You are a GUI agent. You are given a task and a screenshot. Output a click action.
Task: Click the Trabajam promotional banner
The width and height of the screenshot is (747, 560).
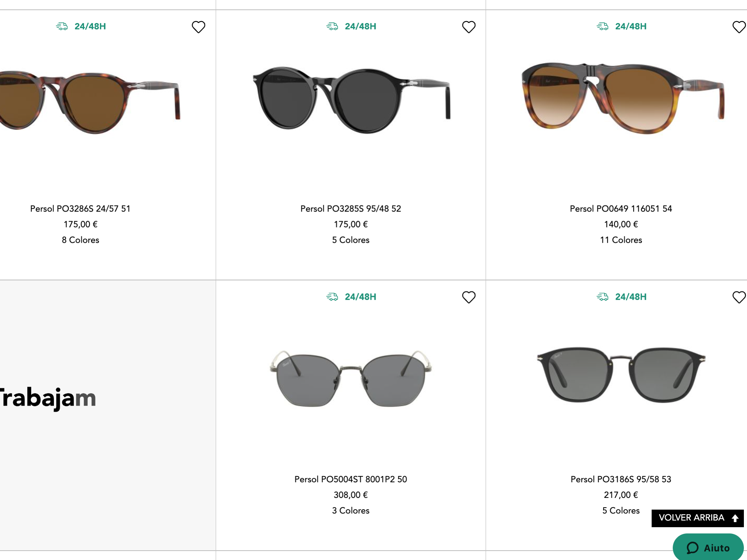[x=107, y=415]
